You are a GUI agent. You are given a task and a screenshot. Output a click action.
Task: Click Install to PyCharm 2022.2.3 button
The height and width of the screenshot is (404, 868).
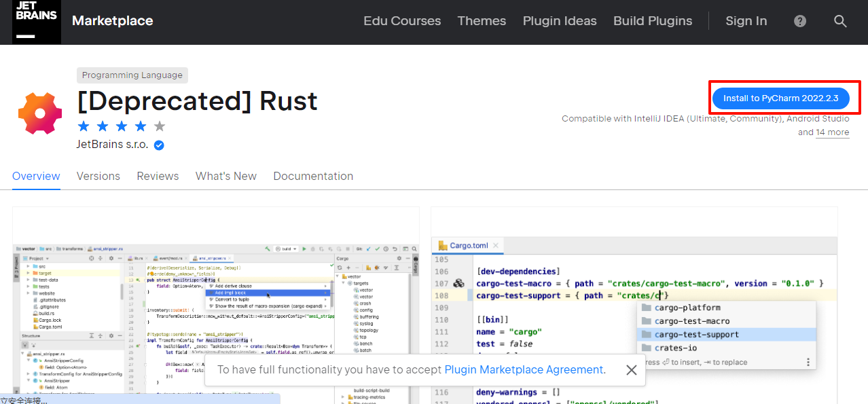point(781,98)
